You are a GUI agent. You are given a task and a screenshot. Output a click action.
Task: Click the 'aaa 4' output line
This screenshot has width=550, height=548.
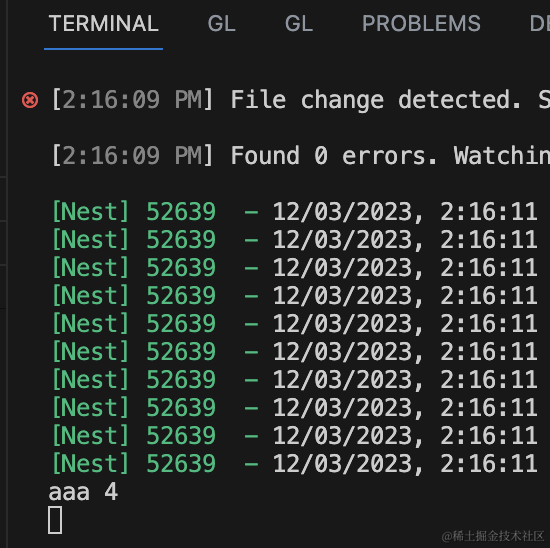(x=83, y=492)
